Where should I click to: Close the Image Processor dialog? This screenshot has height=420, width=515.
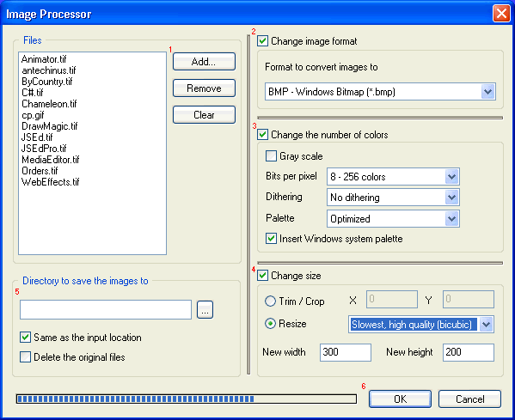point(501,14)
